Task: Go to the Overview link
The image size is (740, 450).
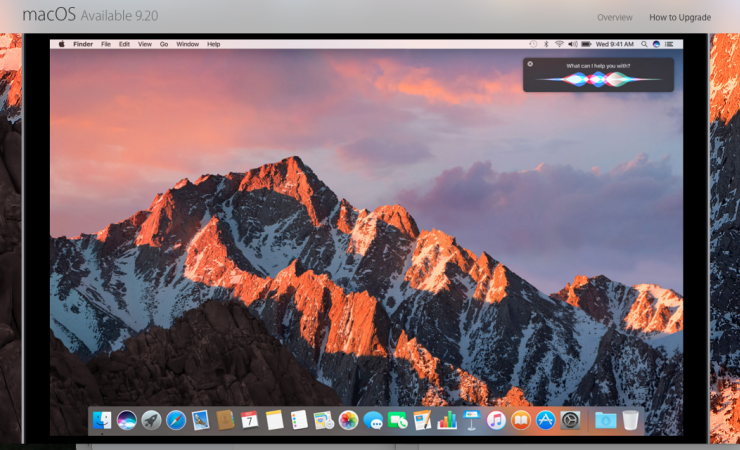Action: 614,17
